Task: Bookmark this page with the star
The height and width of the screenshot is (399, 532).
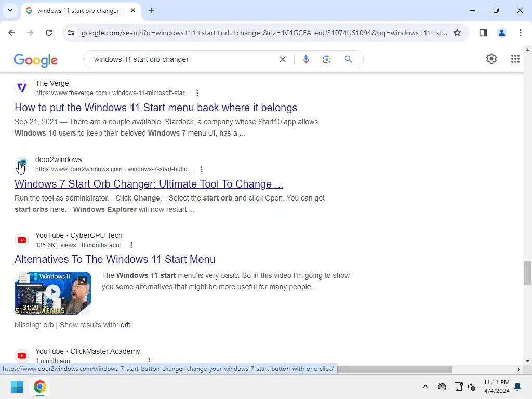Action: pos(457,33)
